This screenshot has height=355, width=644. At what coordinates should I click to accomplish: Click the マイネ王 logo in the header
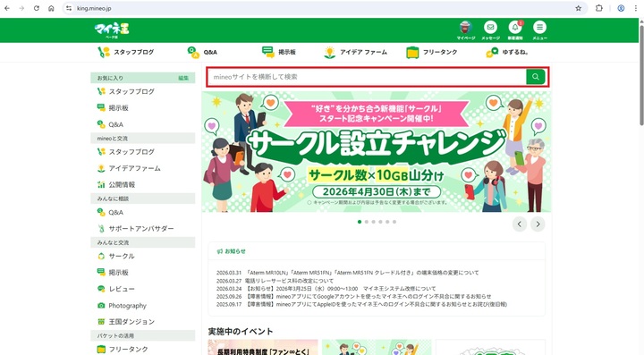[x=112, y=30]
